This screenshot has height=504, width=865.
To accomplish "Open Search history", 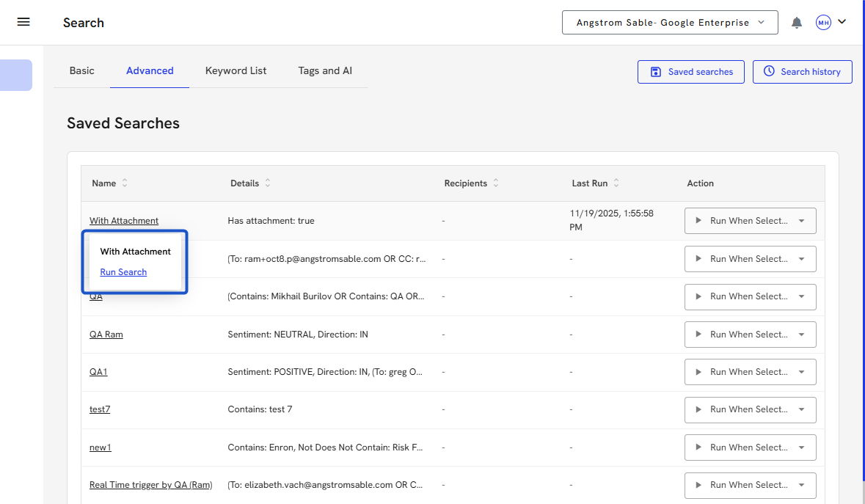I will [x=802, y=72].
